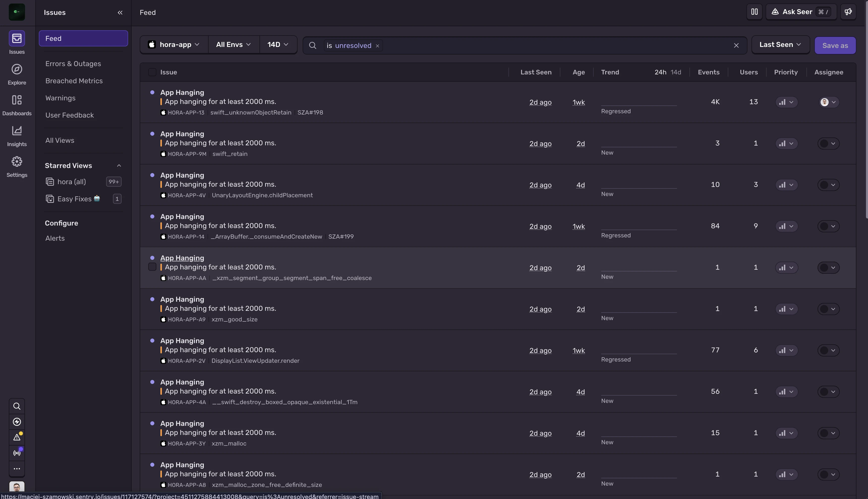This screenshot has width=868, height=499.
Task: Click the 99+ badge next to hora (all)
Action: point(114,182)
